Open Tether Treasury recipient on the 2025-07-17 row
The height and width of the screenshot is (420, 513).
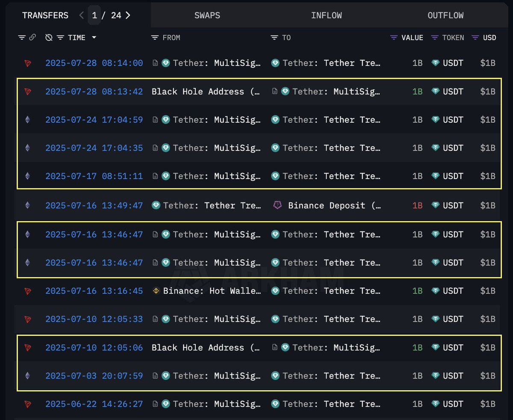click(331, 176)
